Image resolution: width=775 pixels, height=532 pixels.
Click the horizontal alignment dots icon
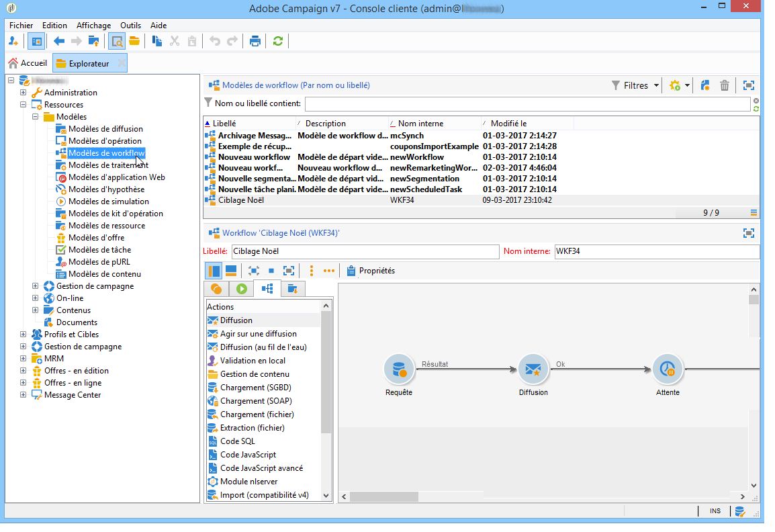tap(328, 271)
